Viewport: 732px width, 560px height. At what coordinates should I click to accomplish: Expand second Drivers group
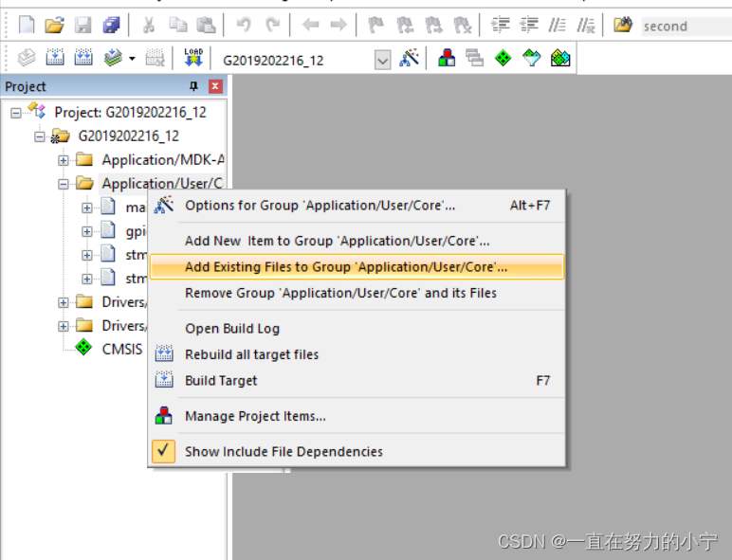[64, 326]
